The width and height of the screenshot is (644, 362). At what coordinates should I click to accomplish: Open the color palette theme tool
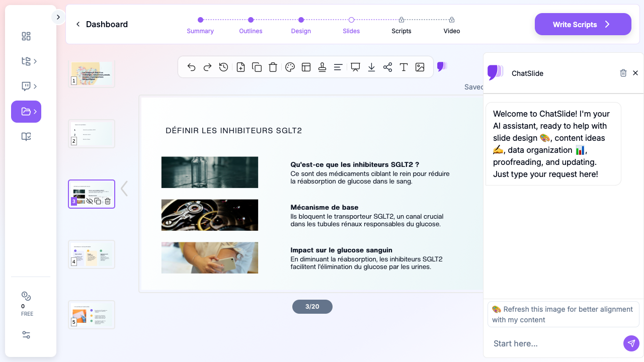pos(290,67)
